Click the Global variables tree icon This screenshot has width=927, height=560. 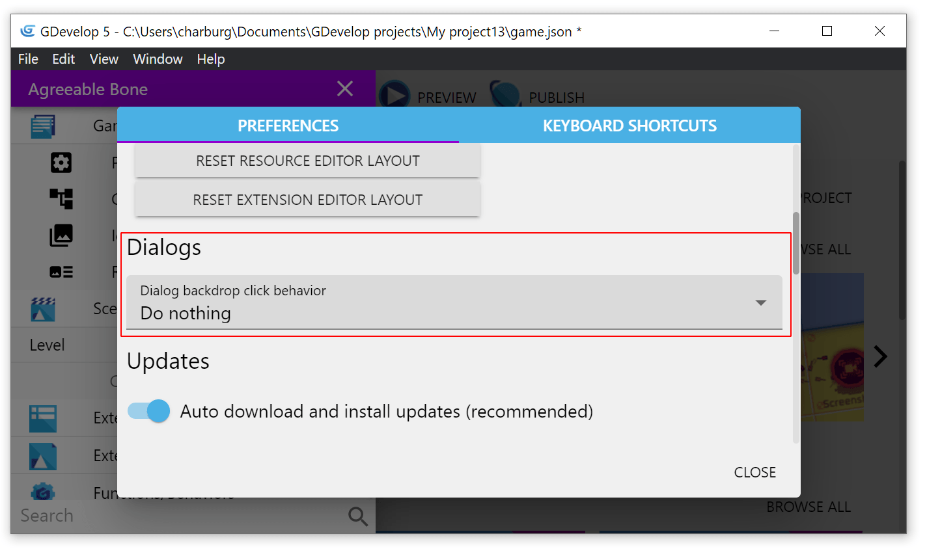[61, 198]
